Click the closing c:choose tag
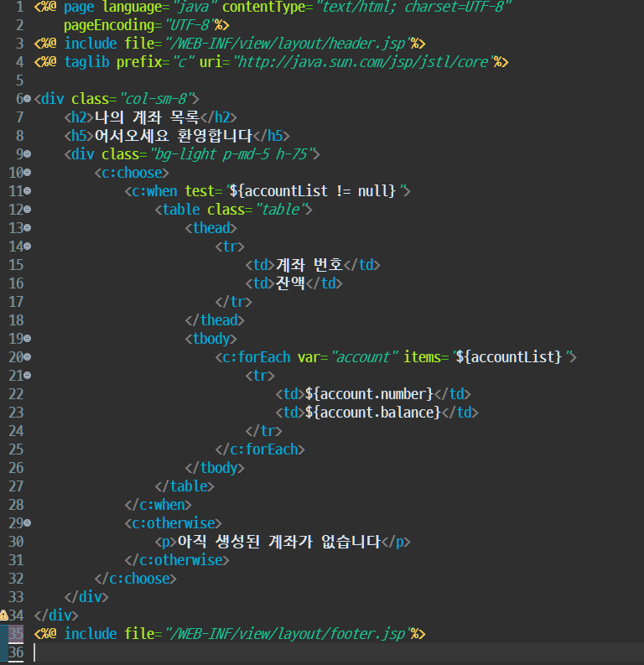 coord(136,579)
